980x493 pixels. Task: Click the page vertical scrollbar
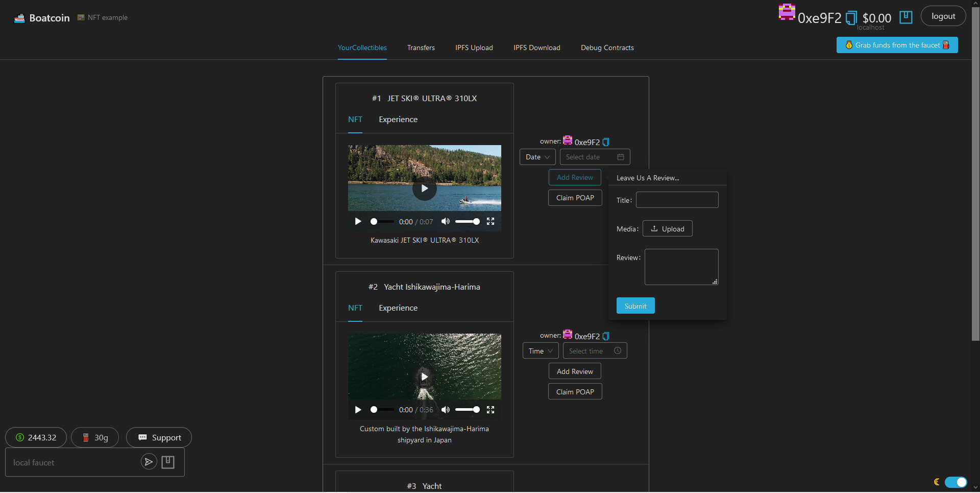pyautogui.click(x=975, y=174)
